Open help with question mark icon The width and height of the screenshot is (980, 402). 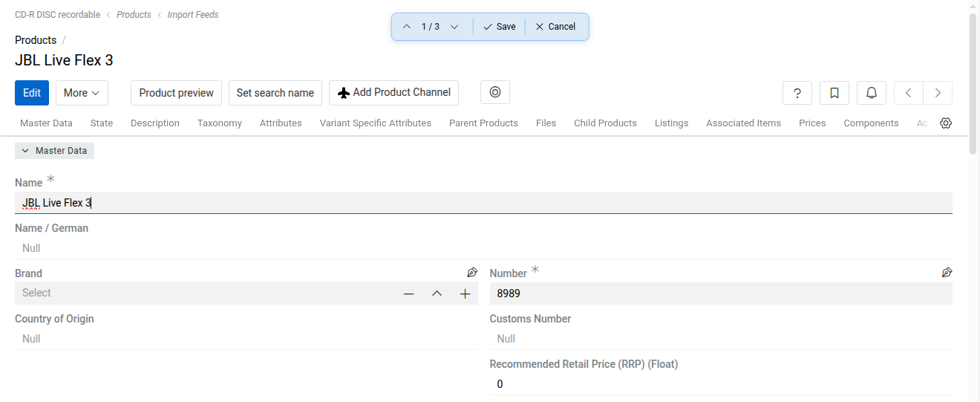coord(797,93)
